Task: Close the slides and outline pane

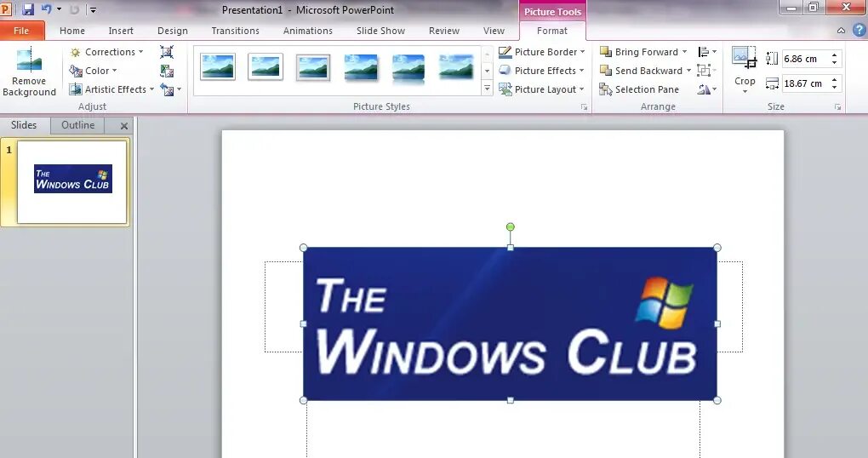Action: pyautogui.click(x=124, y=126)
